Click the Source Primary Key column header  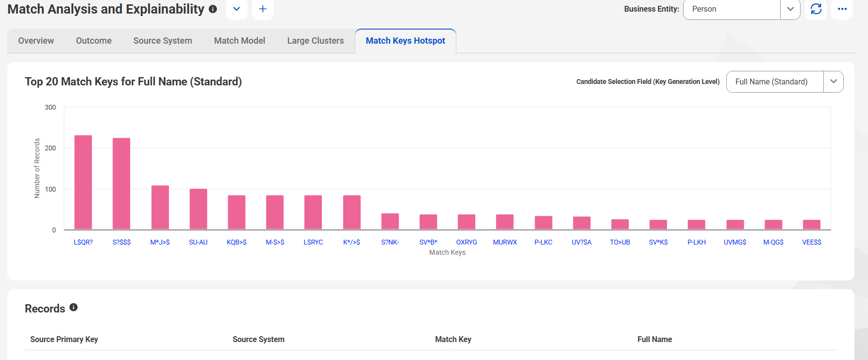tap(64, 339)
